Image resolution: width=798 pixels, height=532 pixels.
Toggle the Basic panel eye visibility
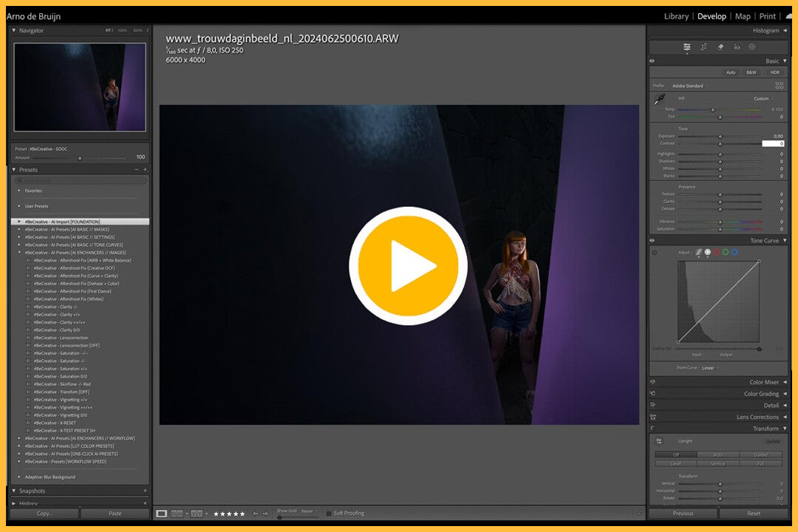tap(652, 61)
